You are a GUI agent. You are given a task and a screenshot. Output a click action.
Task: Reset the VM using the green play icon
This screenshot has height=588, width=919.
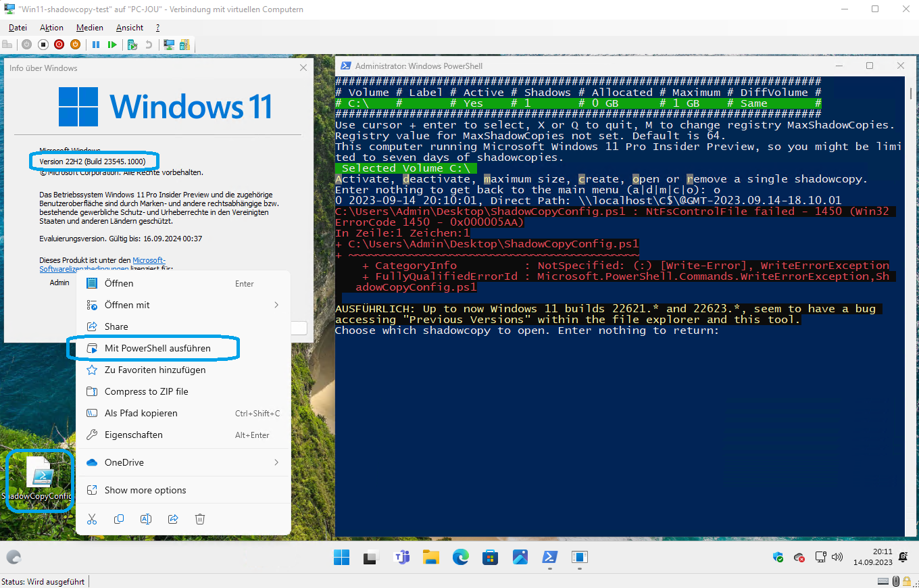[x=111, y=45]
